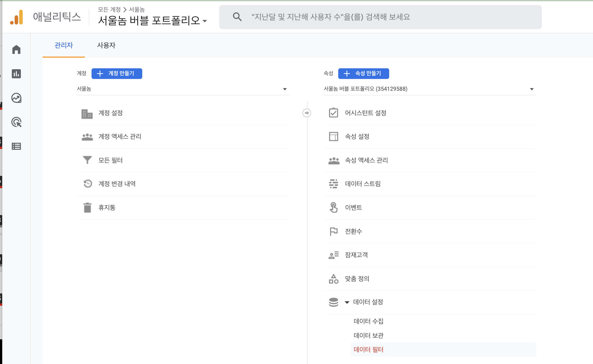This screenshot has width=593, height=364.
Task: Open 휴지통 text link
Action: pyautogui.click(x=107, y=207)
